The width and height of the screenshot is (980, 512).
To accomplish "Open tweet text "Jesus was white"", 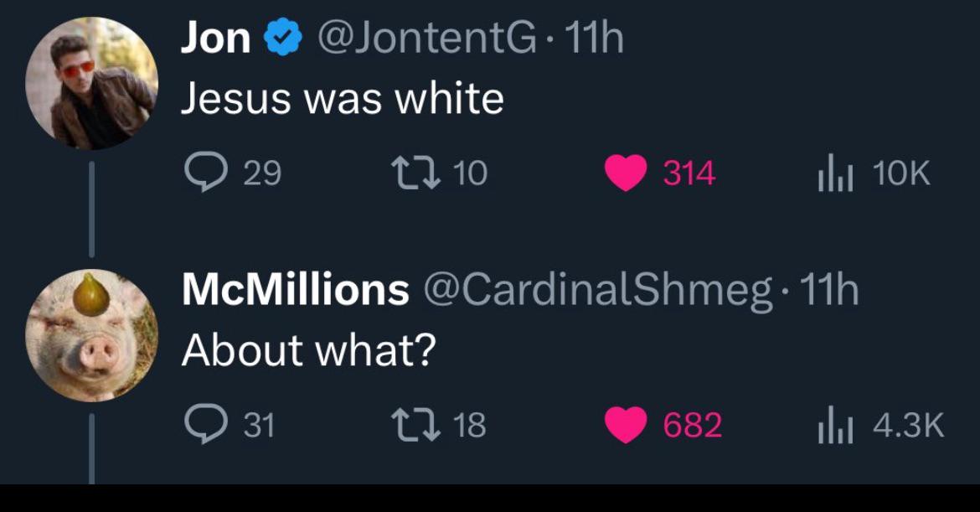I will (343, 100).
